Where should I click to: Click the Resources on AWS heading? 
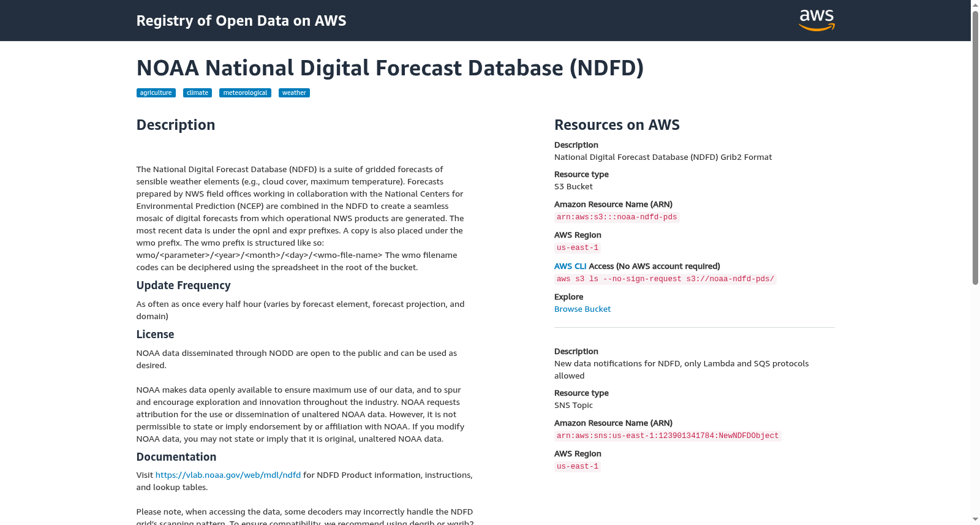click(617, 125)
